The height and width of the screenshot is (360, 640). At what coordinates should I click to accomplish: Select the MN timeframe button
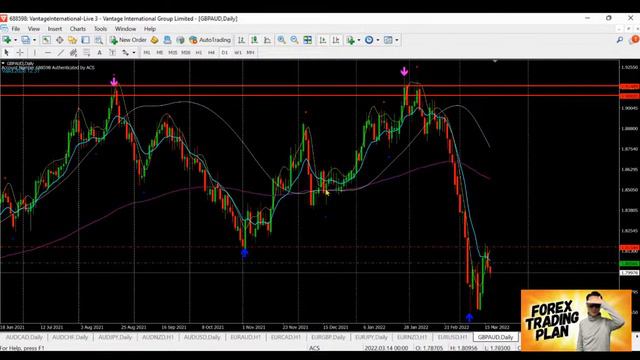coord(251,53)
